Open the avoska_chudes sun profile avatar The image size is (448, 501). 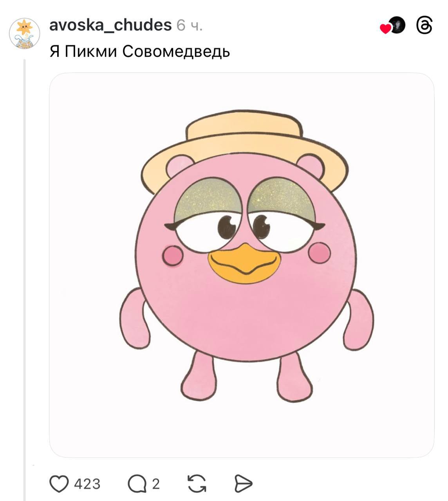(x=24, y=33)
